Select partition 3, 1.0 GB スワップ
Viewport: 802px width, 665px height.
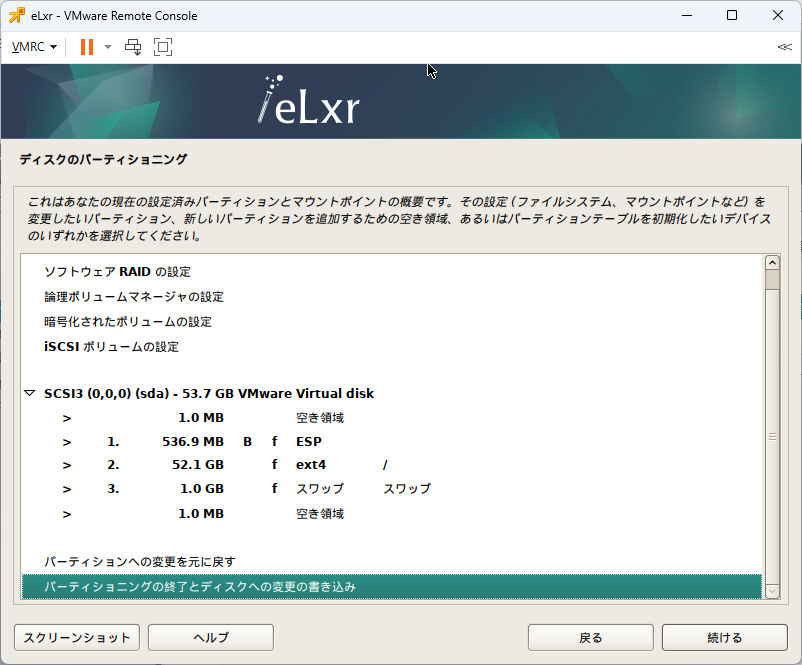(x=392, y=489)
